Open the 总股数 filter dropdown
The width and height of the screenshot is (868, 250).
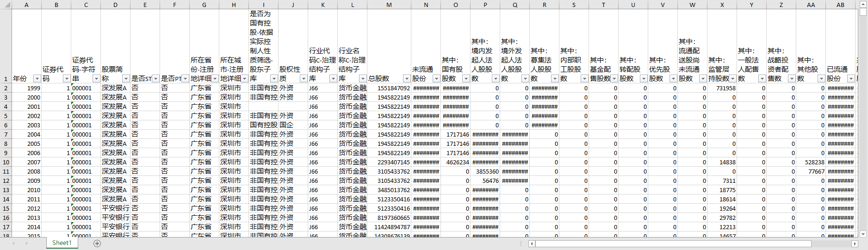407,79
